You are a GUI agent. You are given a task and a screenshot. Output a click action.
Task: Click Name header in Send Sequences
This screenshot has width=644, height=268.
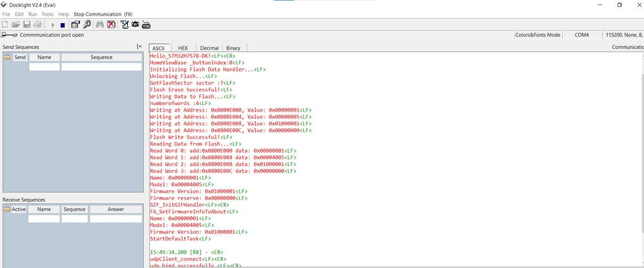pyautogui.click(x=44, y=57)
